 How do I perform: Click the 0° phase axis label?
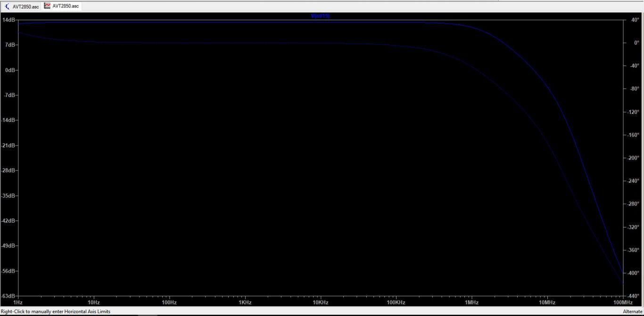click(x=636, y=43)
